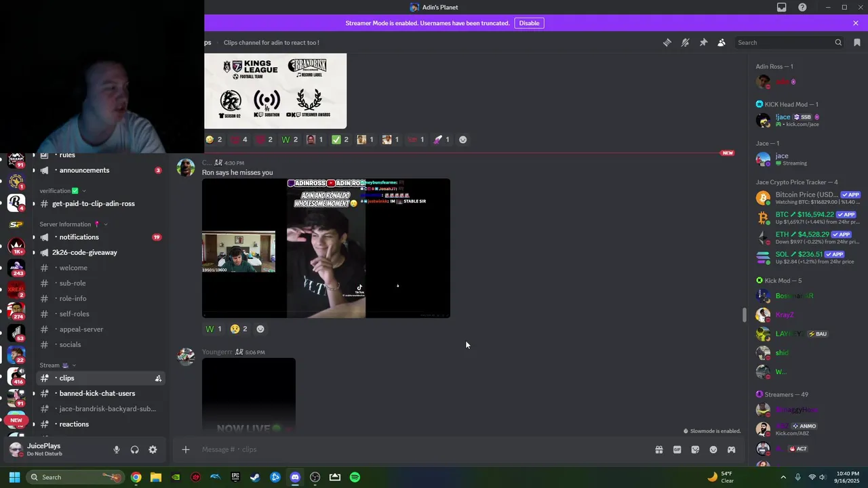Open Bitcoin Price bot in member list
Image resolution: width=868 pixels, height=488 pixels.
808,198
